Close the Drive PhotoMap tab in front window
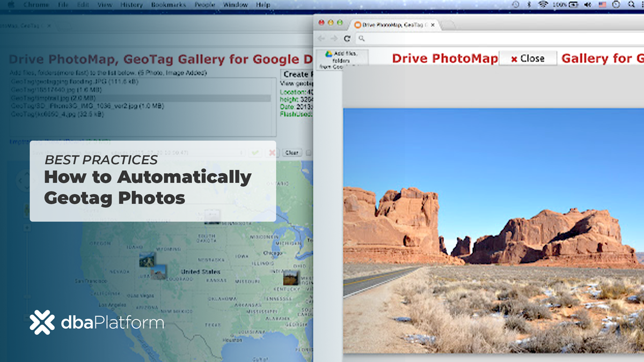Viewport: 644px width, 362px height. (433, 25)
